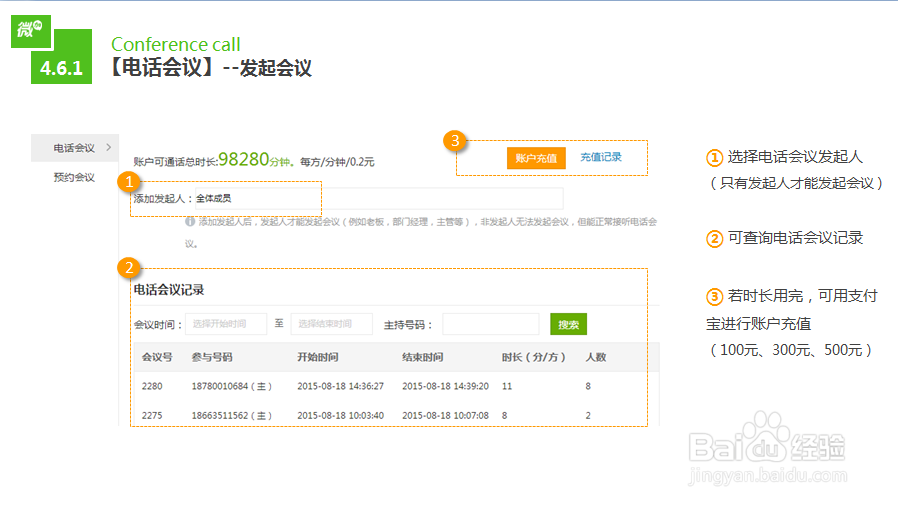This screenshot has height=507, width=898.
Task: Select meeting number 2275 cell
Action: 152,415
